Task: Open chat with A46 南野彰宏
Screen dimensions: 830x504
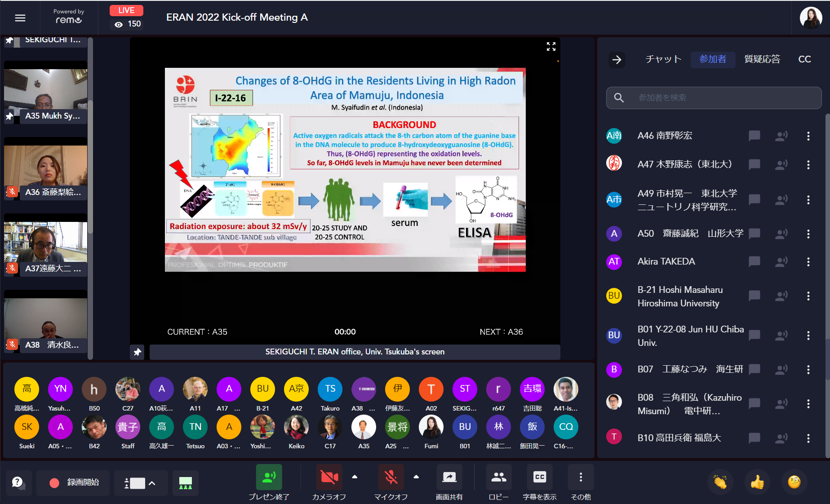Action: click(755, 136)
